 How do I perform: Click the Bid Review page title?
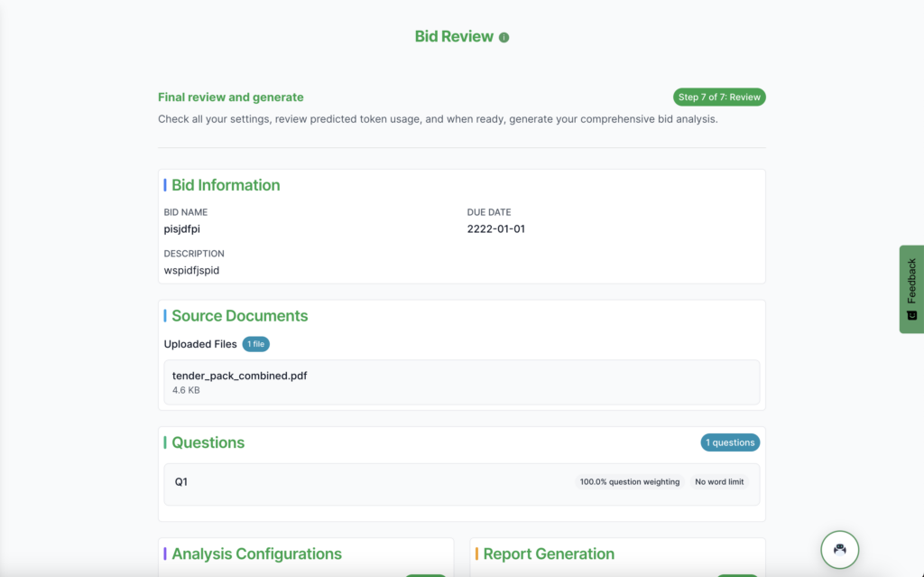454,37
